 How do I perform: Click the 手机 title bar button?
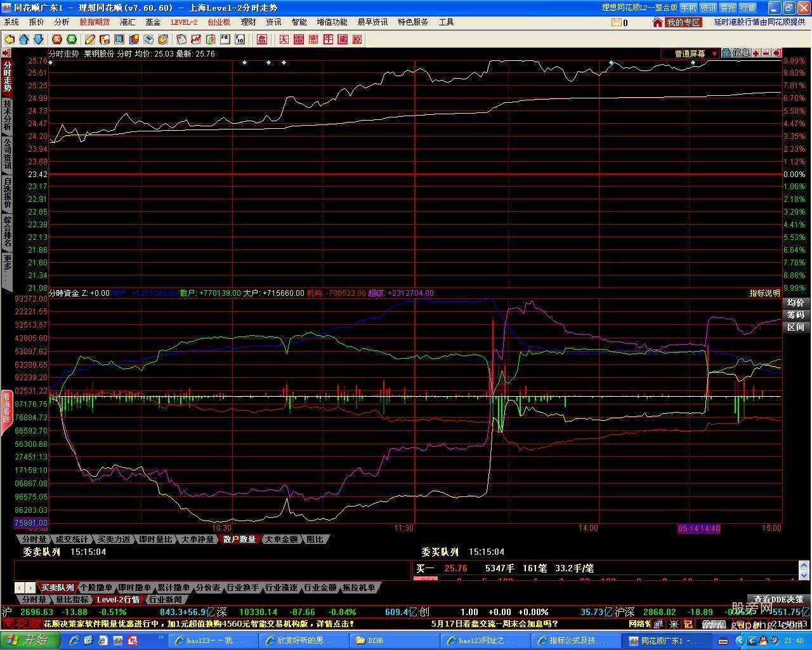pyautogui.click(x=688, y=8)
